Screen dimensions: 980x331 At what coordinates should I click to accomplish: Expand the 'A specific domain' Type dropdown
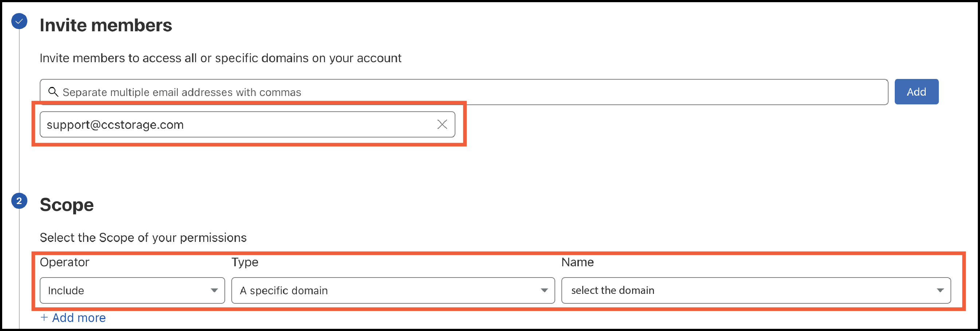coord(393,290)
